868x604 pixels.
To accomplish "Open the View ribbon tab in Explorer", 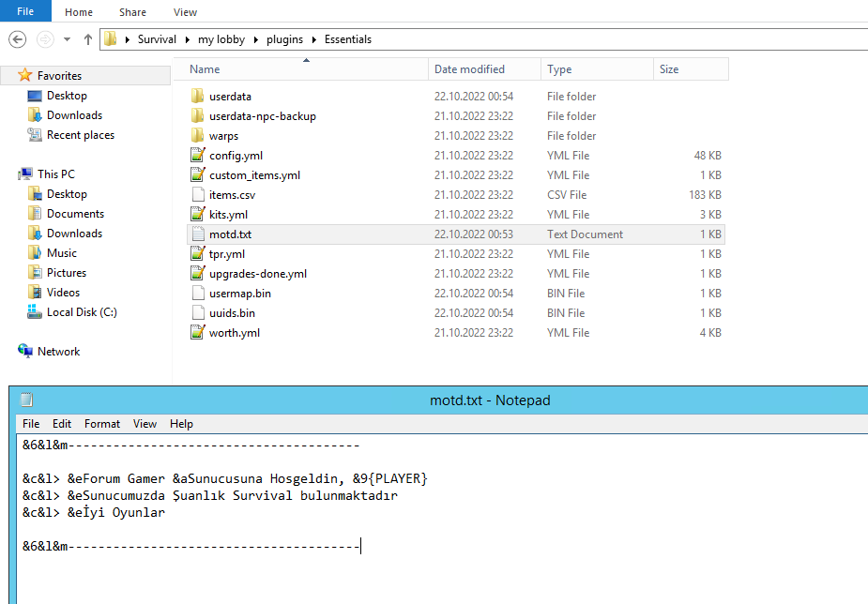I will (185, 12).
